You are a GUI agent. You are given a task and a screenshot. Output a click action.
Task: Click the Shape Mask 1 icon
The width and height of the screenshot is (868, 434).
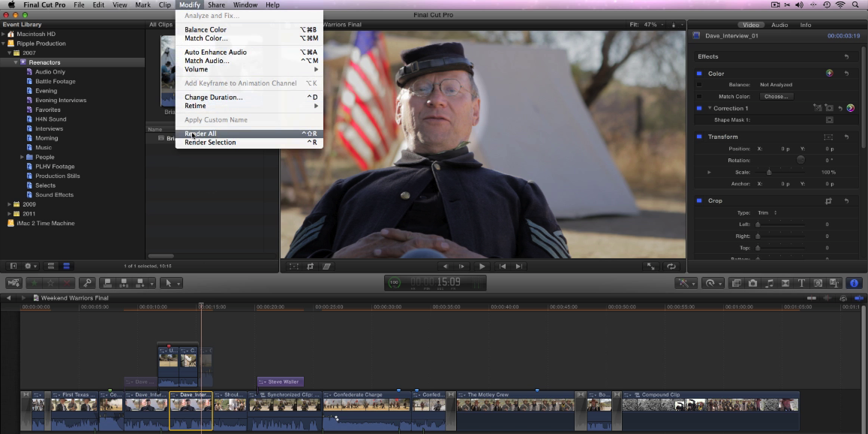[829, 119]
